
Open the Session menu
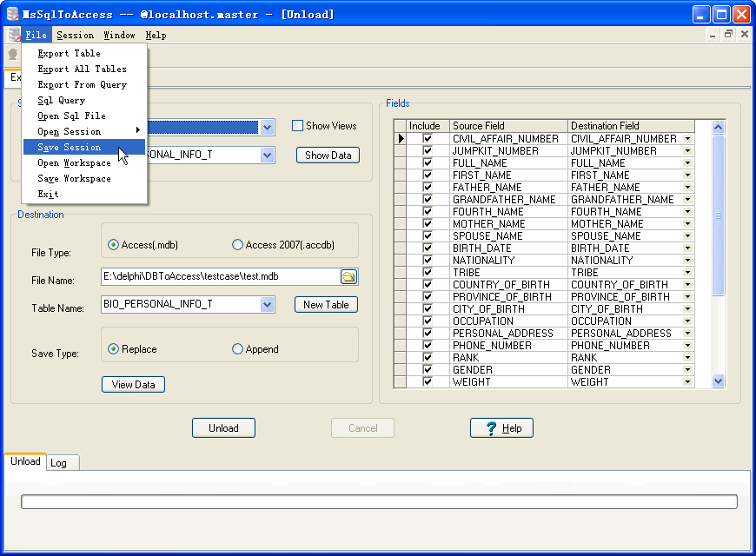(76, 35)
